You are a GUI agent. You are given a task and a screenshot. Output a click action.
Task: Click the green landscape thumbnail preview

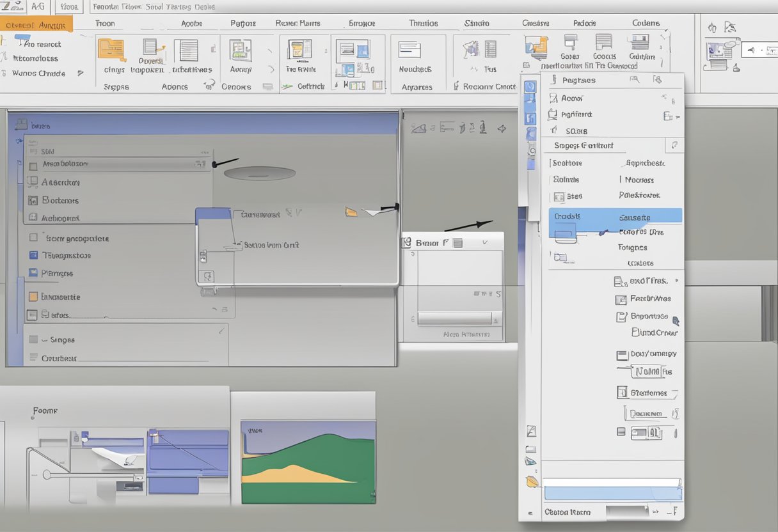coord(308,462)
